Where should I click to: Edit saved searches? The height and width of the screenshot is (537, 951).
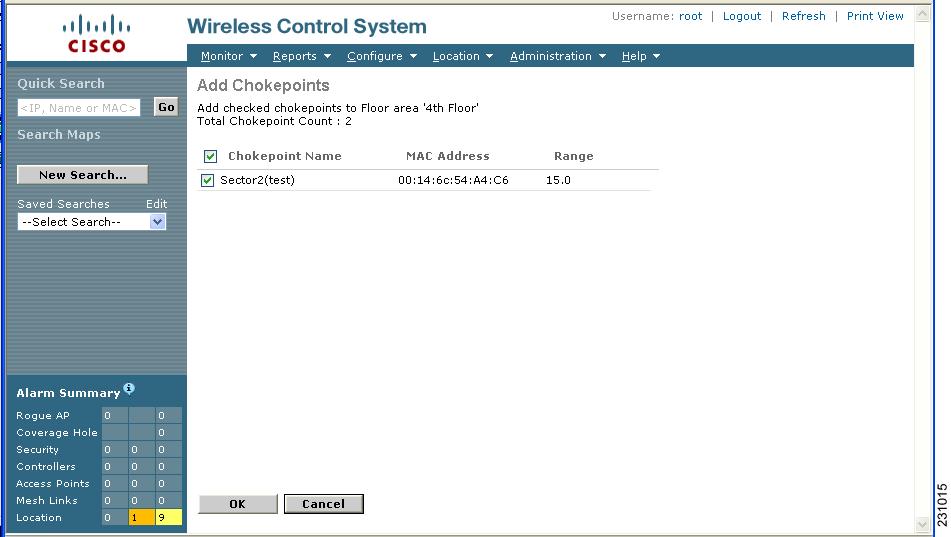[x=156, y=204]
